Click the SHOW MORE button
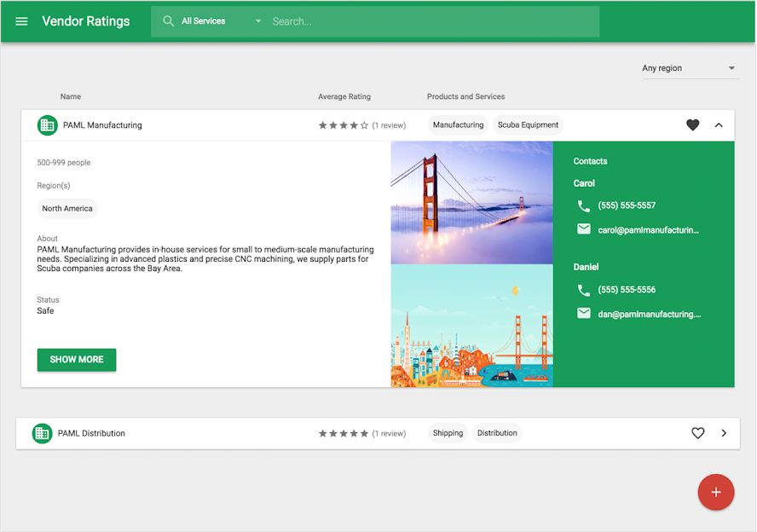 pos(77,360)
